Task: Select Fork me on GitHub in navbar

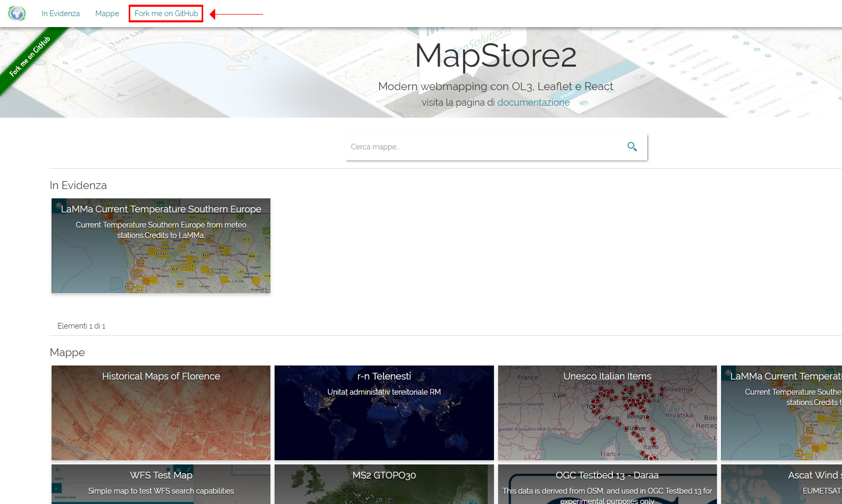Action: click(166, 14)
